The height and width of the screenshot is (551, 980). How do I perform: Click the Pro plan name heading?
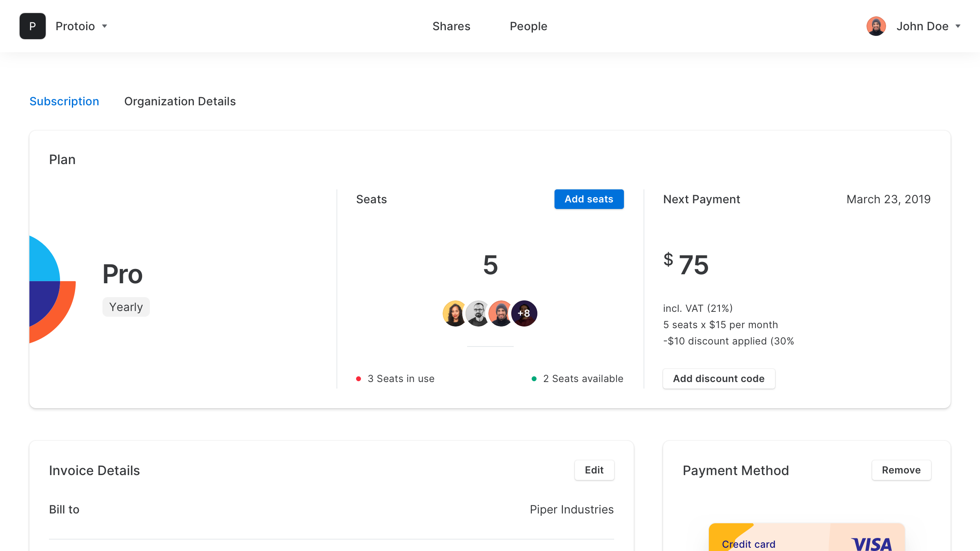pos(122,273)
